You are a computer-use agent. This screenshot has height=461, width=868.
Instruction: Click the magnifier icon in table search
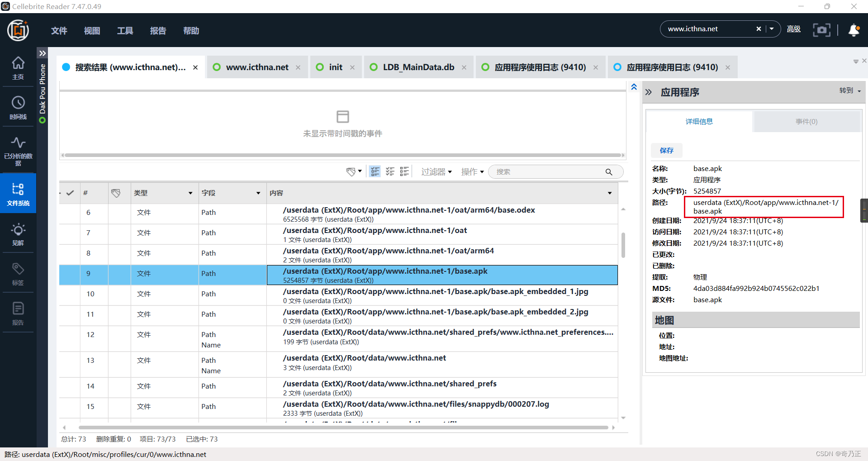click(x=609, y=172)
